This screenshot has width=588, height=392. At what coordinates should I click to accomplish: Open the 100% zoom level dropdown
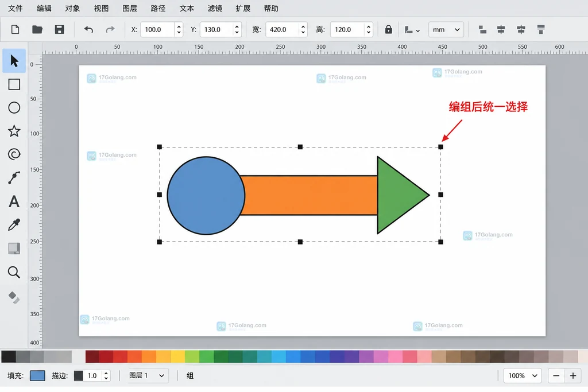click(523, 375)
